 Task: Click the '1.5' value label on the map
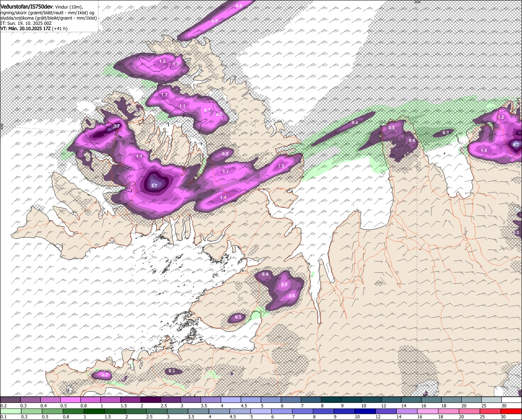click(484, 150)
